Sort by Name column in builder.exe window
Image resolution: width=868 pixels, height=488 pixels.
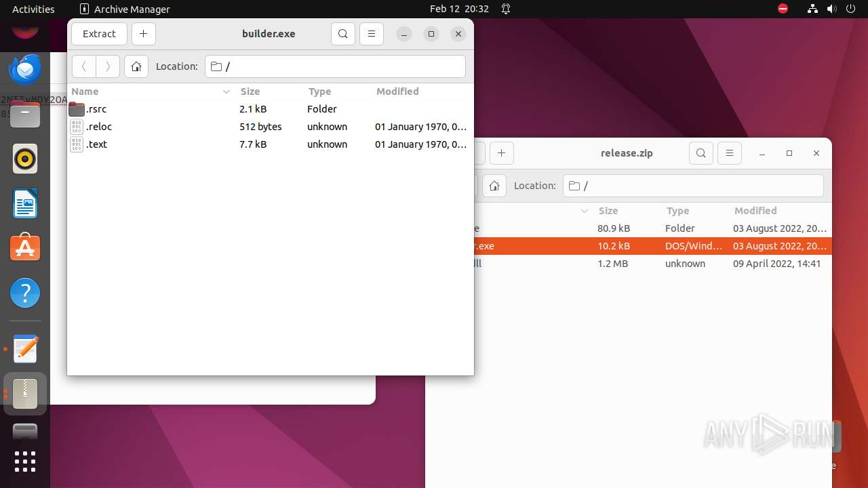151,91
